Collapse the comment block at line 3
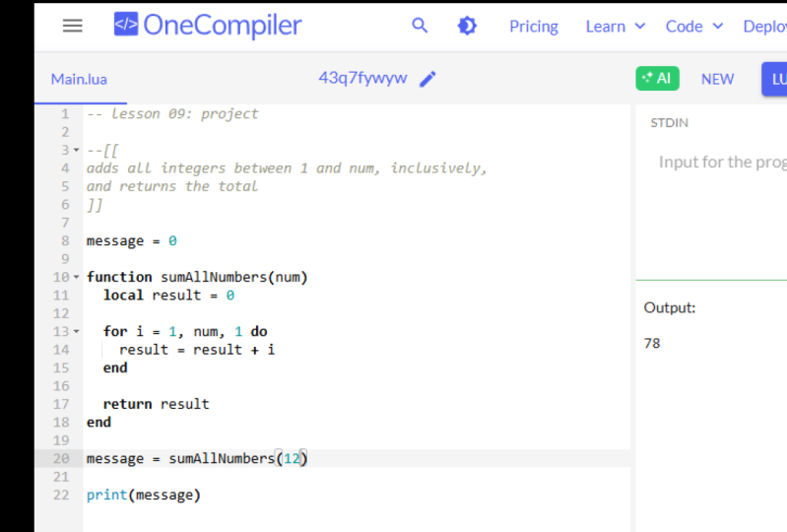 pos(77,151)
